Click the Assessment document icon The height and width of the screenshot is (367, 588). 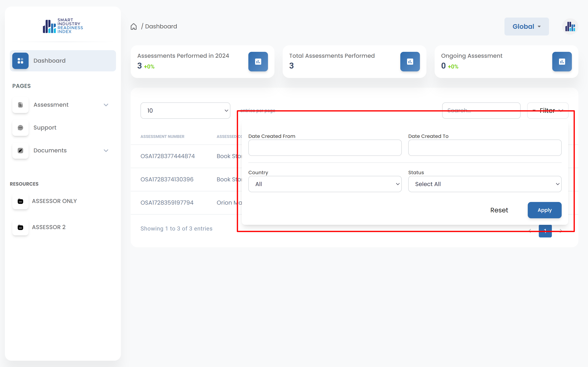(x=20, y=105)
